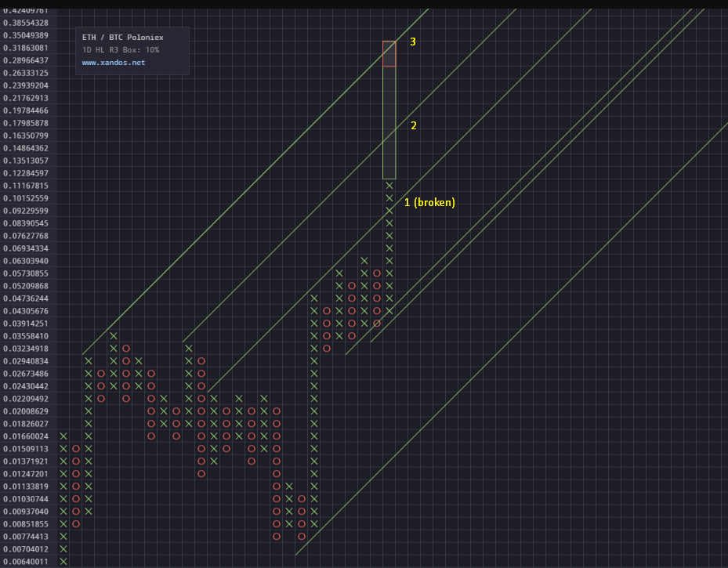Click price label 0.14864362
The width and height of the screenshot is (728, 568).
pyautogui.click(x=26, y=148)
